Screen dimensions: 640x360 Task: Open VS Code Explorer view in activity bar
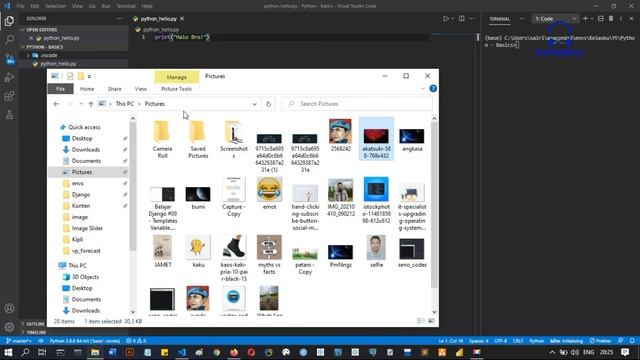pos(9,20)
